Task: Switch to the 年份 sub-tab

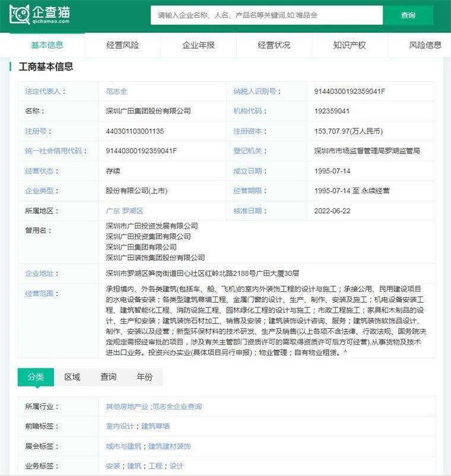Action: [x=144, y=377]
